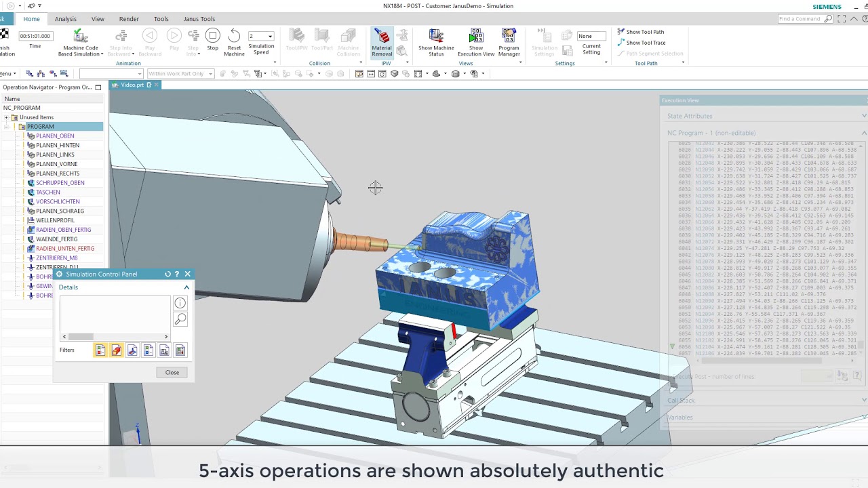Toggle full screen mode icon
Image resolution: width=868 pixels, height=488 pixels.
click(x=842, y=19)
